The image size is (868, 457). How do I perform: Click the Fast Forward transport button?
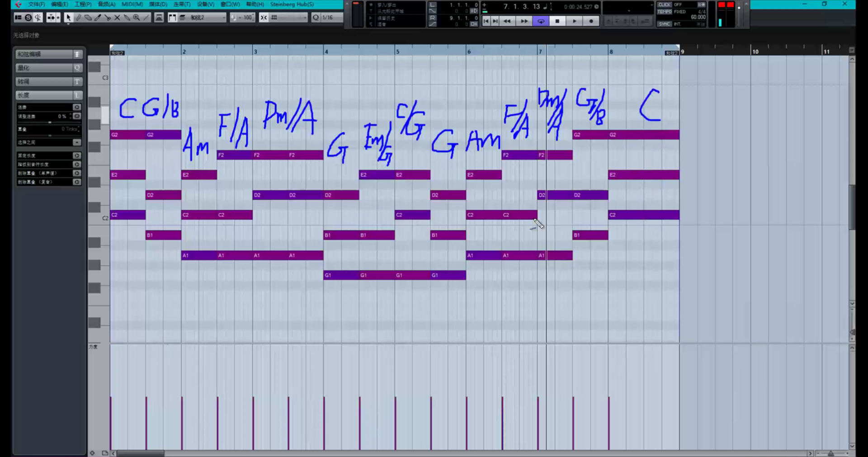click(x=524, y=21)
